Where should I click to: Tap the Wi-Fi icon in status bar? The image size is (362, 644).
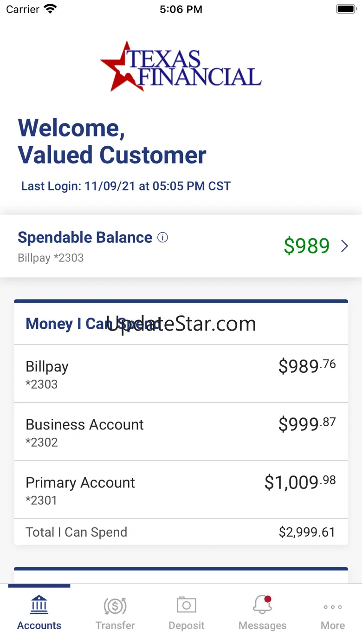50,9
